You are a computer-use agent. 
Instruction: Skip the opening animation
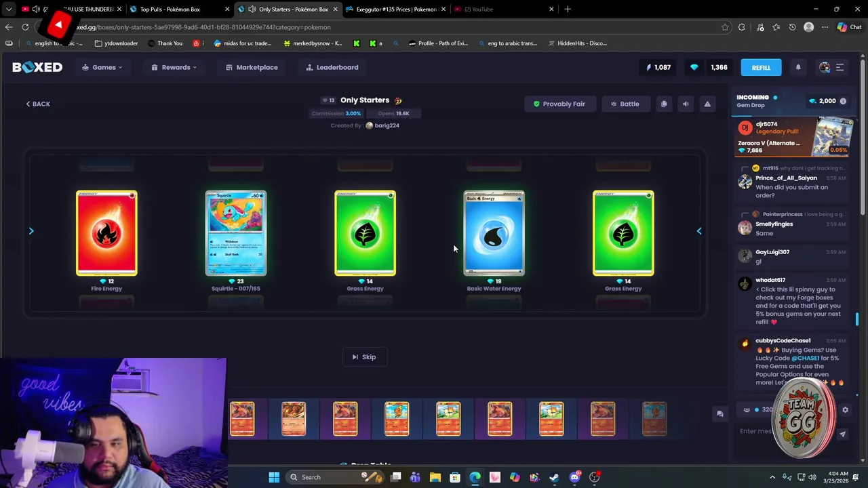(364, 357)
